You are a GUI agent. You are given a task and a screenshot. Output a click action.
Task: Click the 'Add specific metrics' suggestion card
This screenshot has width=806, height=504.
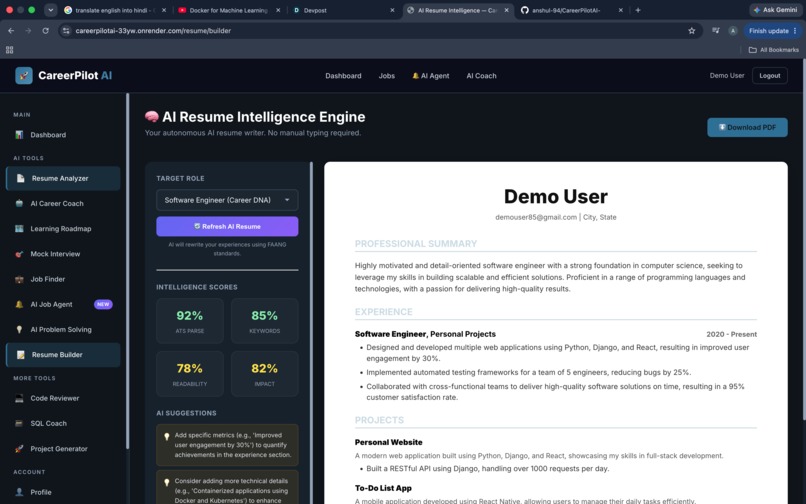coord(227,445)
